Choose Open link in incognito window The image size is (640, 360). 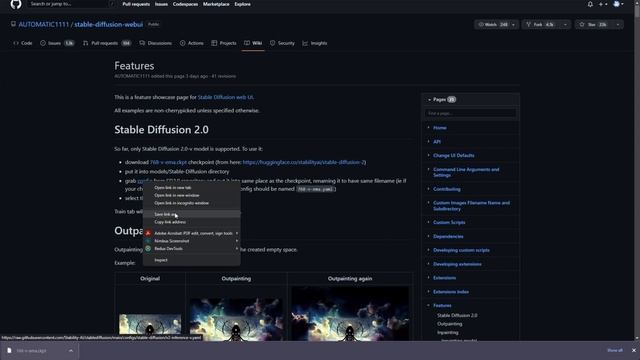[x=191, y=203]
